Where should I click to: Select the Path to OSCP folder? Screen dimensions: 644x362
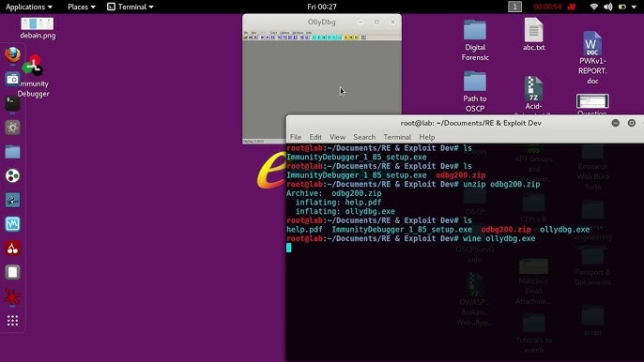[475, 91]
